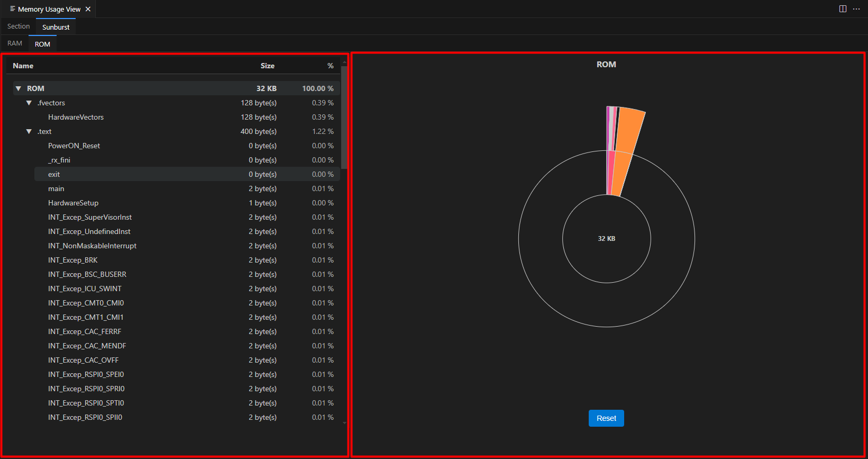Viewport: 868px width, 459px height.
Task: Click the 32 KB chart center
Action: (x=606, y=239)
